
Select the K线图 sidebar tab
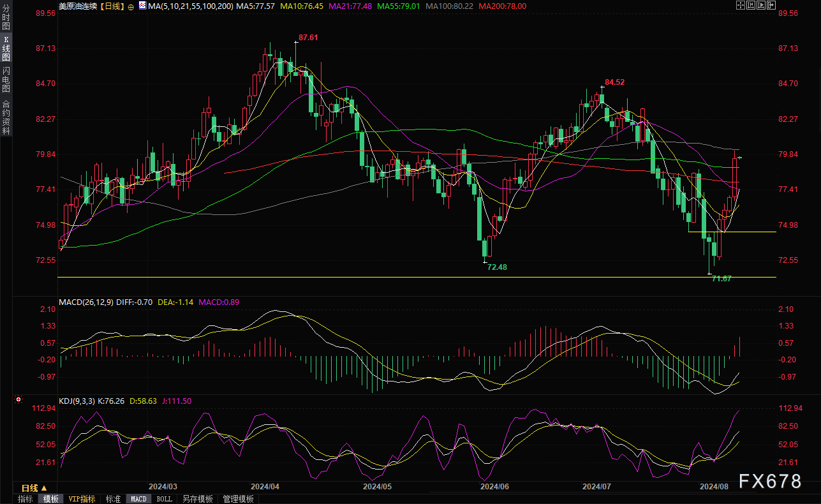6,48
